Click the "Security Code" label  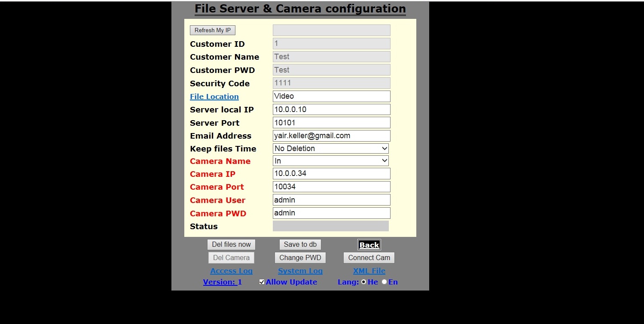[220, 84]
